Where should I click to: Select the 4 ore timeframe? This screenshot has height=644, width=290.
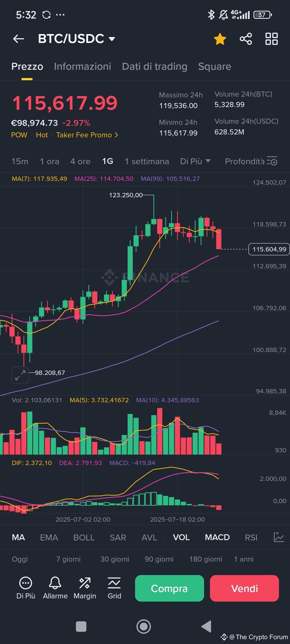tap(80, 161)
